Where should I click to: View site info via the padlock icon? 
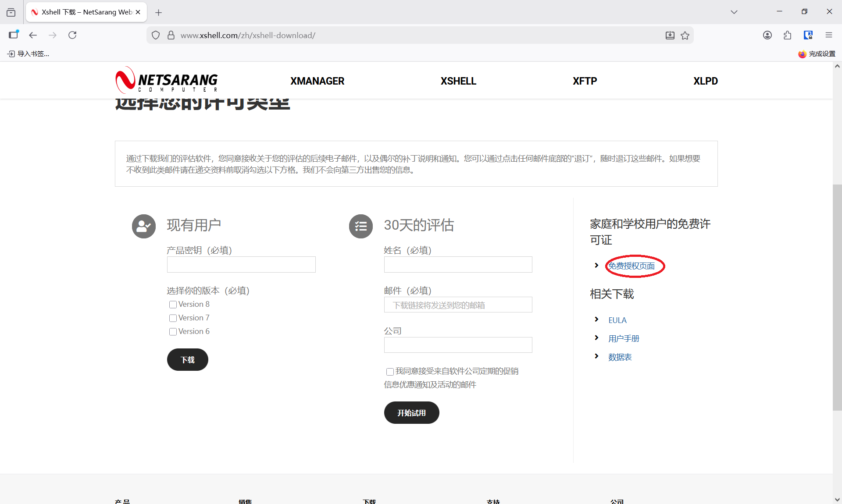[x=171, y=35]
